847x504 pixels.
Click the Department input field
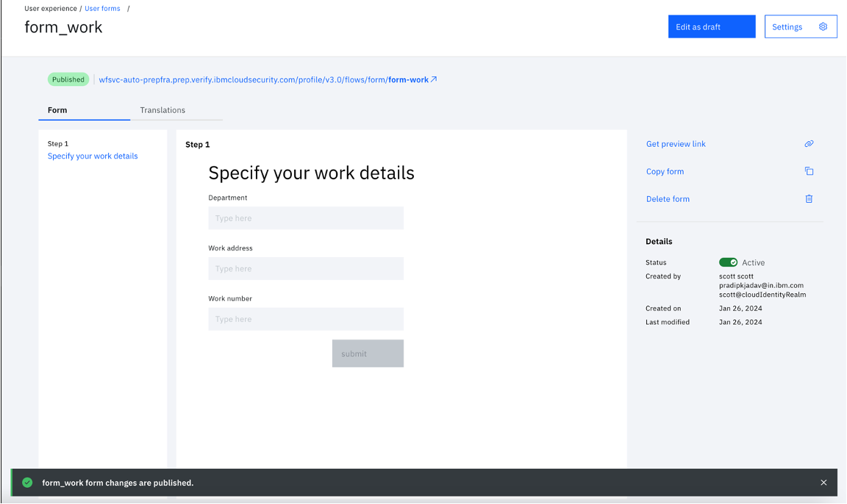point(306,218)
